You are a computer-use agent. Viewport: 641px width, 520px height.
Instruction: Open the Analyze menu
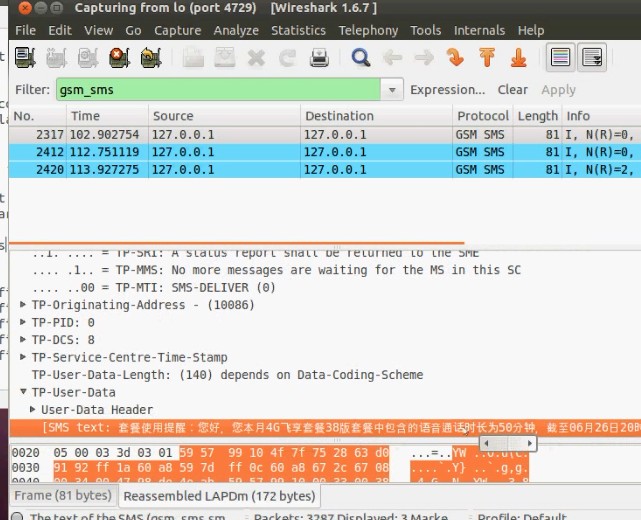pyautogui.click(x=236, y=30)
